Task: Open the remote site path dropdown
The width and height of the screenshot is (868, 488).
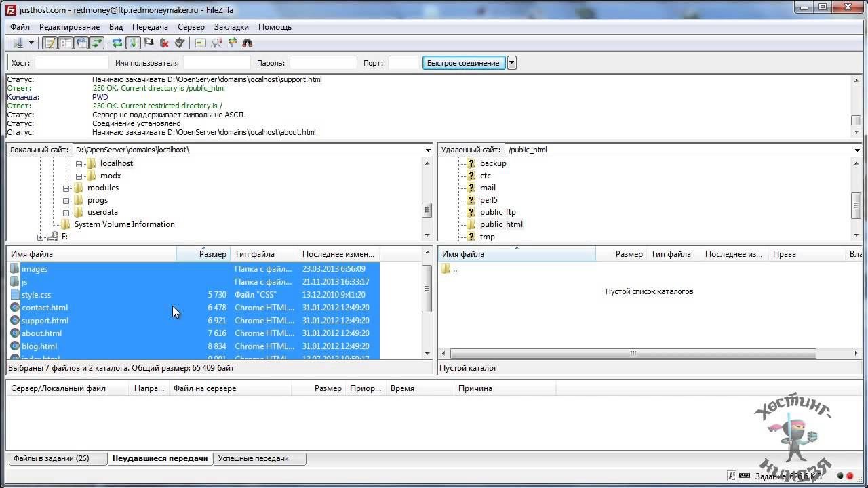Action: (x=858, y=150)
